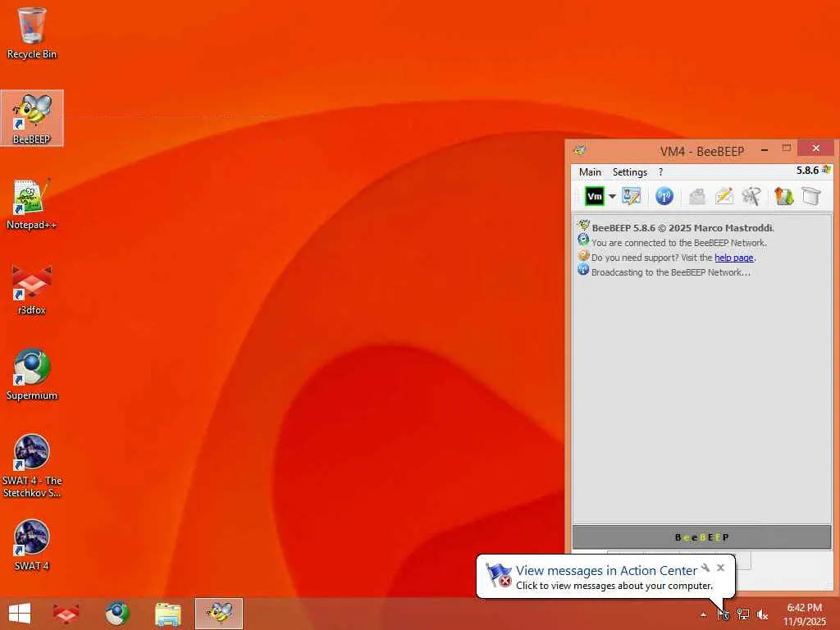Click the grayed-out bag icon in toolbar
Image resolution: width=840 pixels, height=630 pixels.
[x=697, y=197]
